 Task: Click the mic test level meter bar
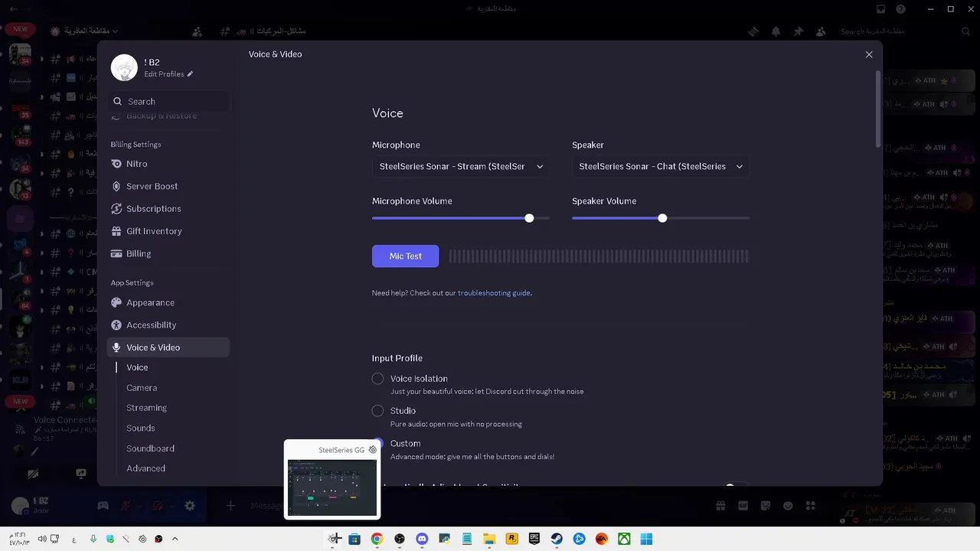tap(599, 256)
